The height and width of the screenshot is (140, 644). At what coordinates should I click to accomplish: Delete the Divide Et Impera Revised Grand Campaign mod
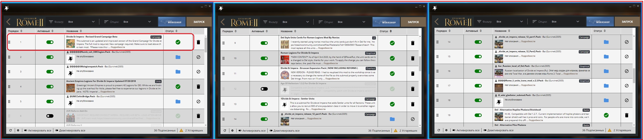tap(198, 42)
